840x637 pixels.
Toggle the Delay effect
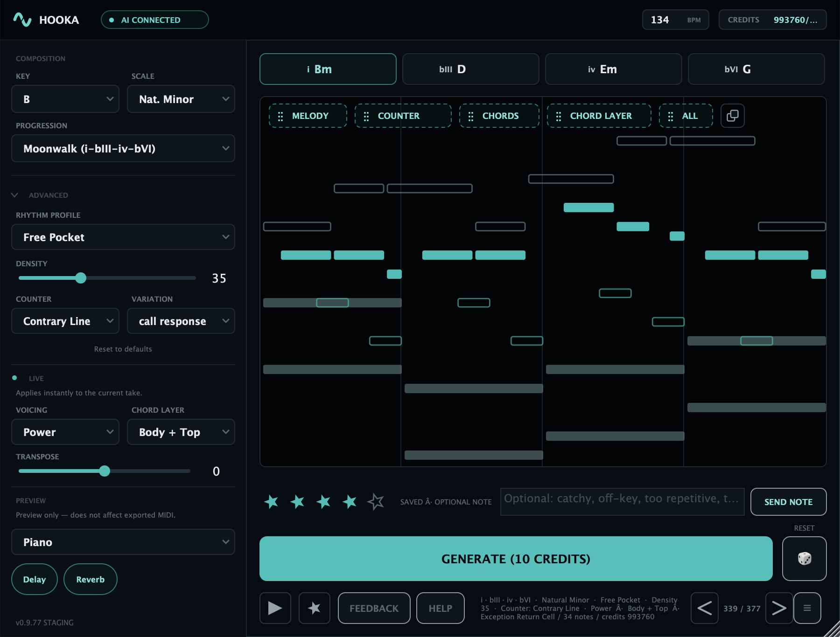35,579
